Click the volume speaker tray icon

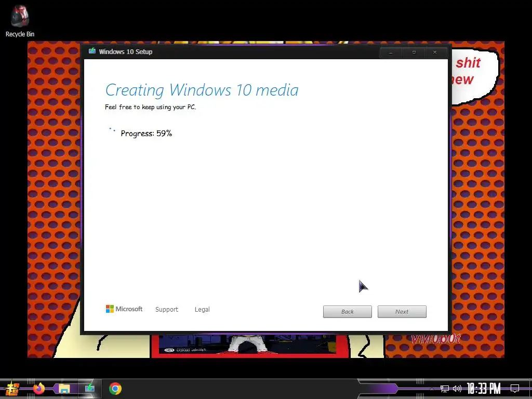coord(457,389)
